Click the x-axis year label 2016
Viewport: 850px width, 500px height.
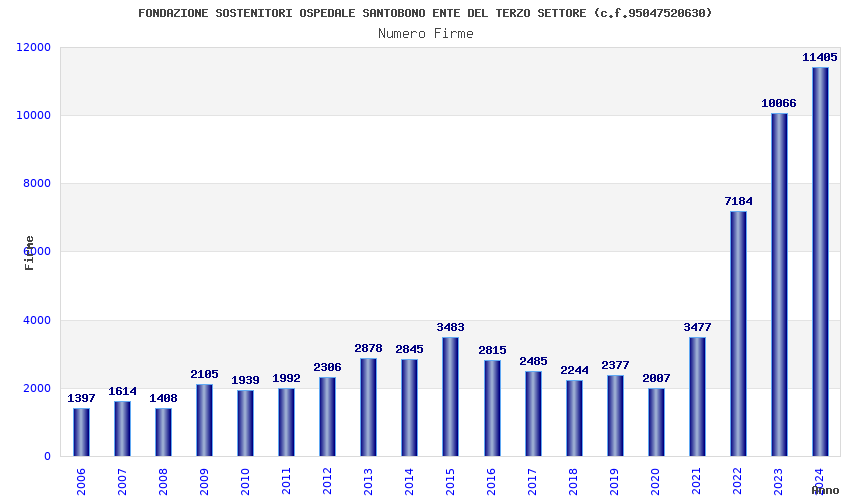[492, 482]
